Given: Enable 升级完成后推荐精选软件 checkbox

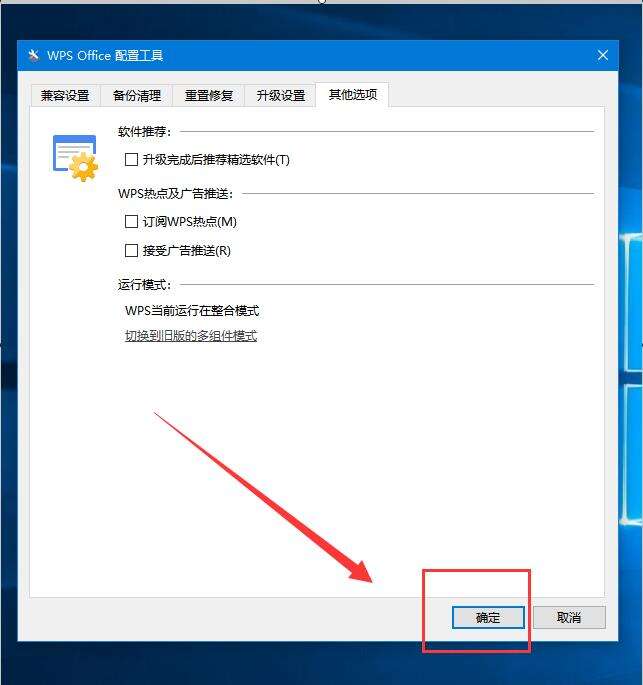Looking at the screenshot, I should [x=131, y=159].
